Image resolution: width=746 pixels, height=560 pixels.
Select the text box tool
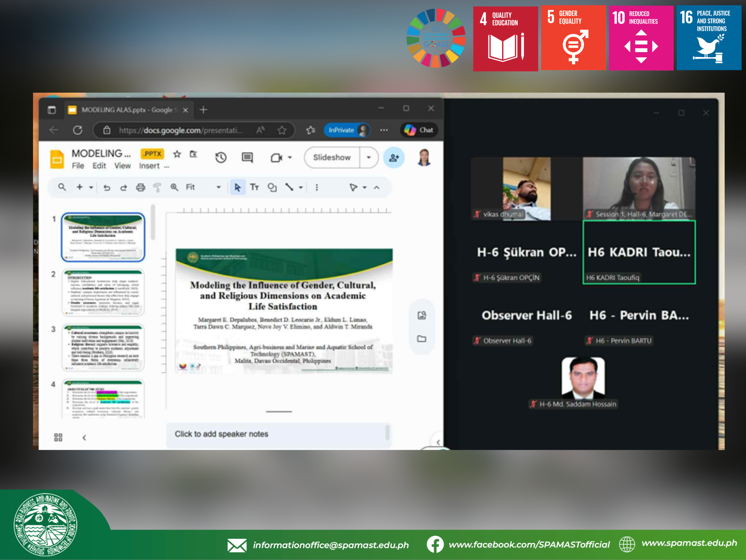click(254, 187)
